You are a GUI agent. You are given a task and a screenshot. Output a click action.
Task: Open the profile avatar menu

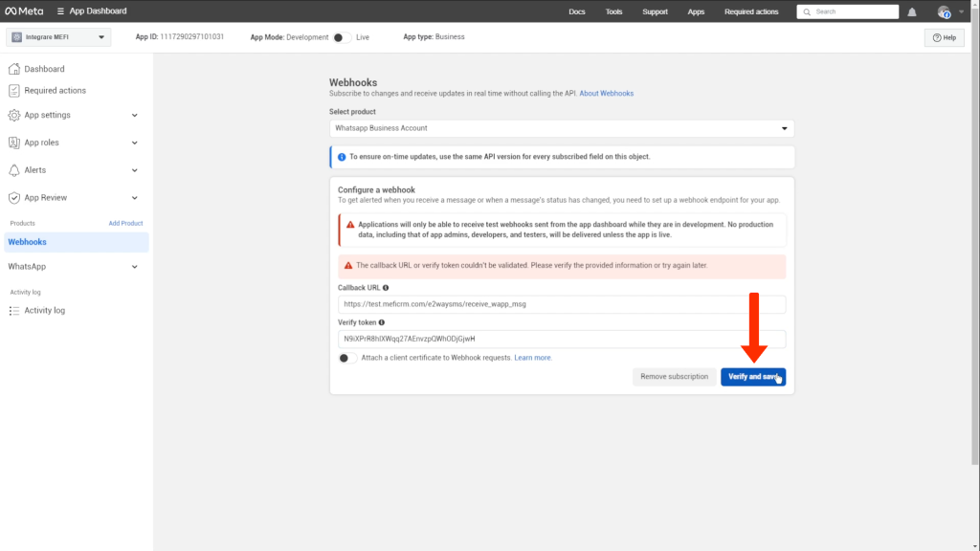[944, 11]
